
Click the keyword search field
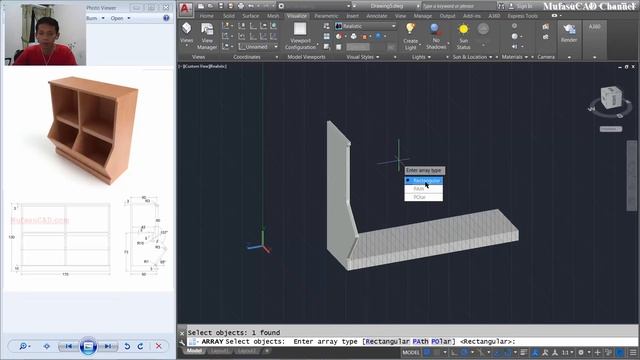pyautogui.click(x=458, y=6)
